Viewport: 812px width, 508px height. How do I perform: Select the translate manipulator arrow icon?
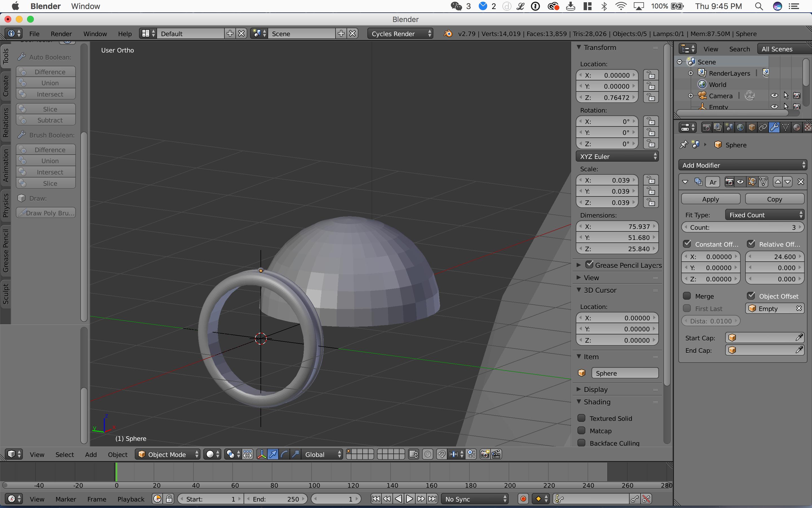pos(273,455)
